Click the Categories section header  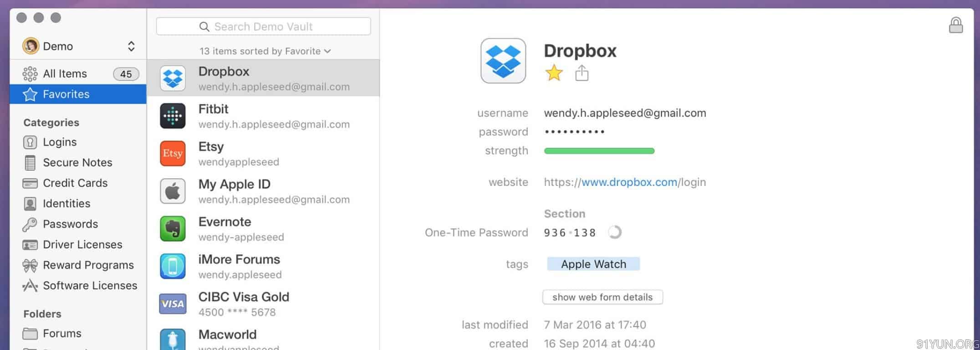[51, 123]
